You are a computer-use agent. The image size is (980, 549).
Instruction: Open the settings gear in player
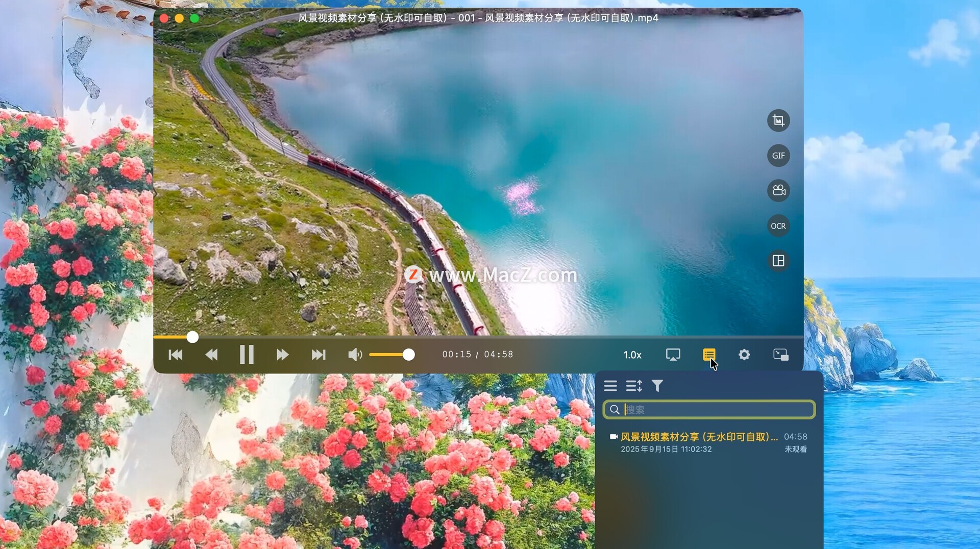click(744, 355)
